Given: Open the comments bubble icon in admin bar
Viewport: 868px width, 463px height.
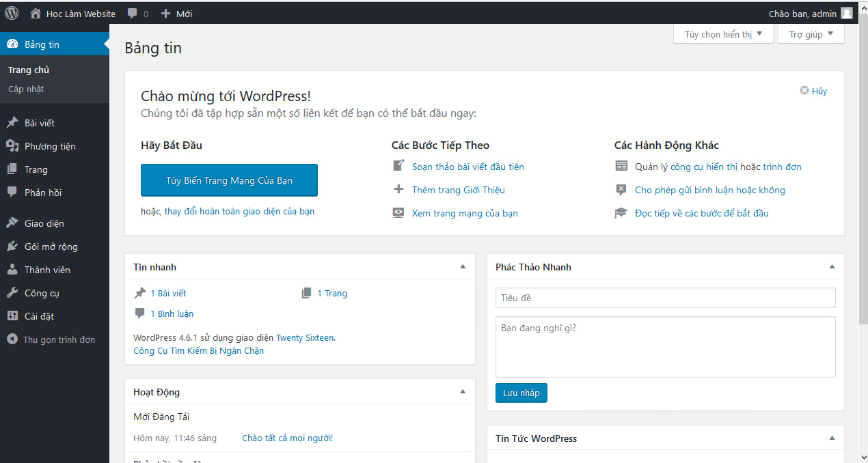Looking at the screenshot, I should pos(133,14).
